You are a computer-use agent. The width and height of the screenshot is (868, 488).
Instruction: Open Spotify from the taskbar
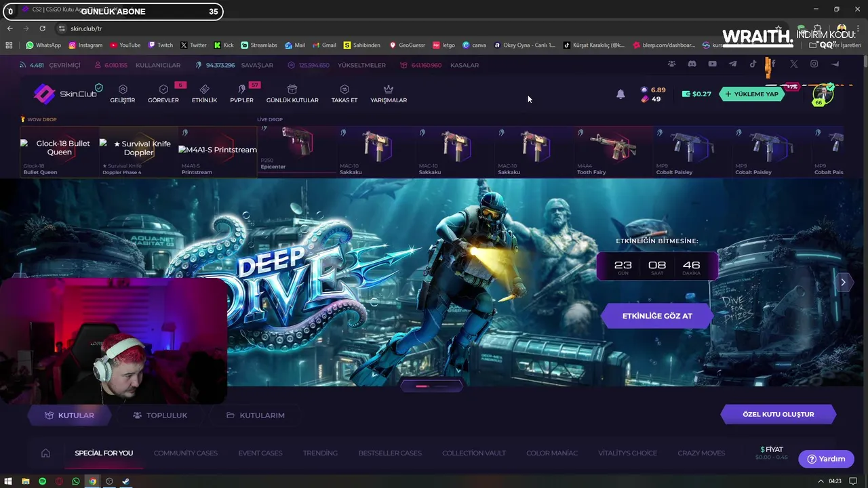pos(42,481)
